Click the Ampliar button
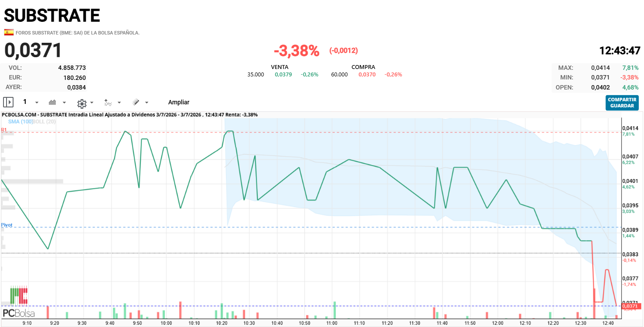 click(x=179, y=102)
